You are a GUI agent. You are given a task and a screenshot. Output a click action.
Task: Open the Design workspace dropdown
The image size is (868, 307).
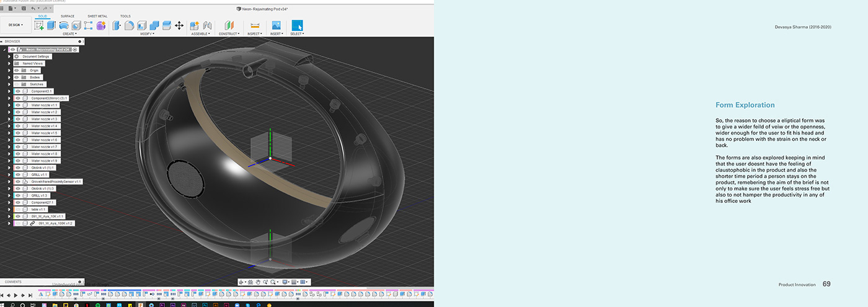pyautogui.click(x=15, y=25)
